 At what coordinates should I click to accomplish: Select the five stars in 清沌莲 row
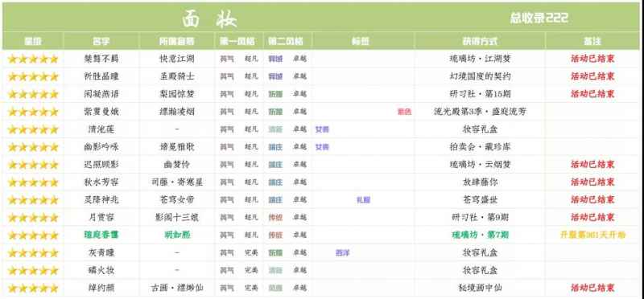[33, 129]
